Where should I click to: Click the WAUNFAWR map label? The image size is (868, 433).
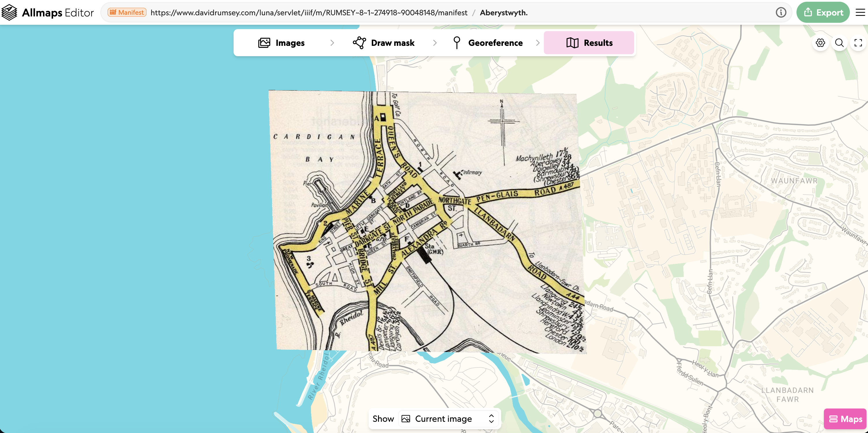coord(794,181)
